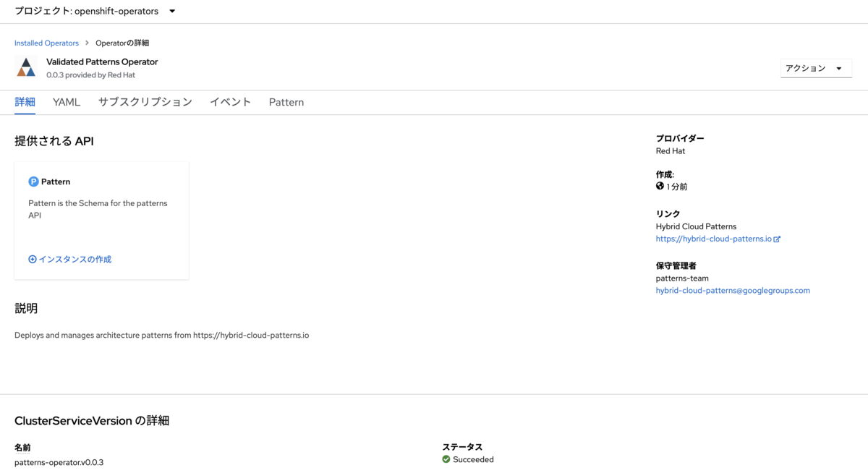Image resolution: width=868 pixels, height=473 pixels.
Task: Click 'ClusterServiceVersion の詳細' heading
Action: [92, 421]
